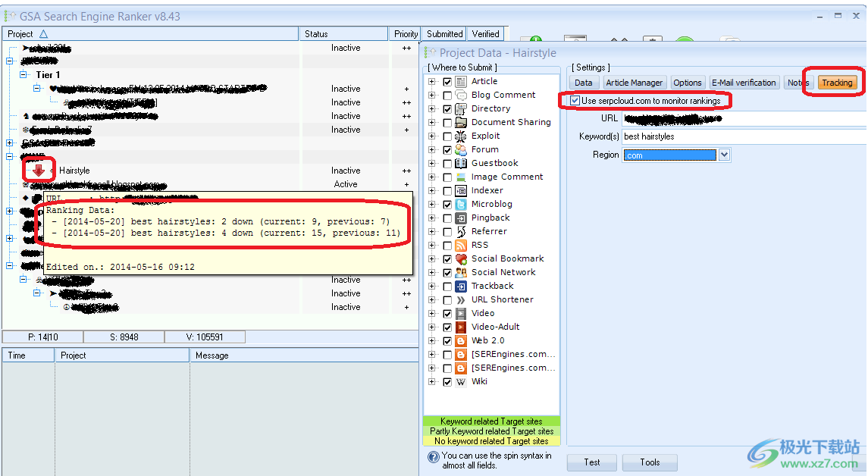Click the Region combo box showing '.com'
This screenshot has width=868, height=476.
click(x=676, y=155)
